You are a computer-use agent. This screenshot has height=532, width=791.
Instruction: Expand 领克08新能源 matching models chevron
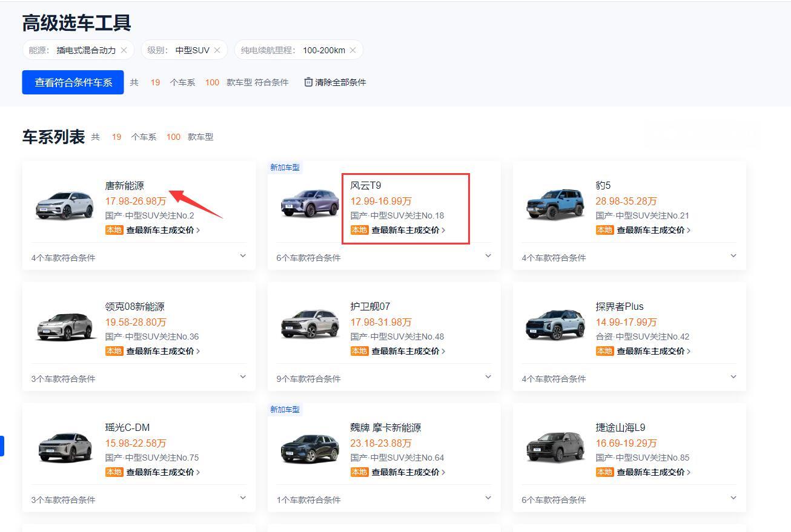point(243,377)
